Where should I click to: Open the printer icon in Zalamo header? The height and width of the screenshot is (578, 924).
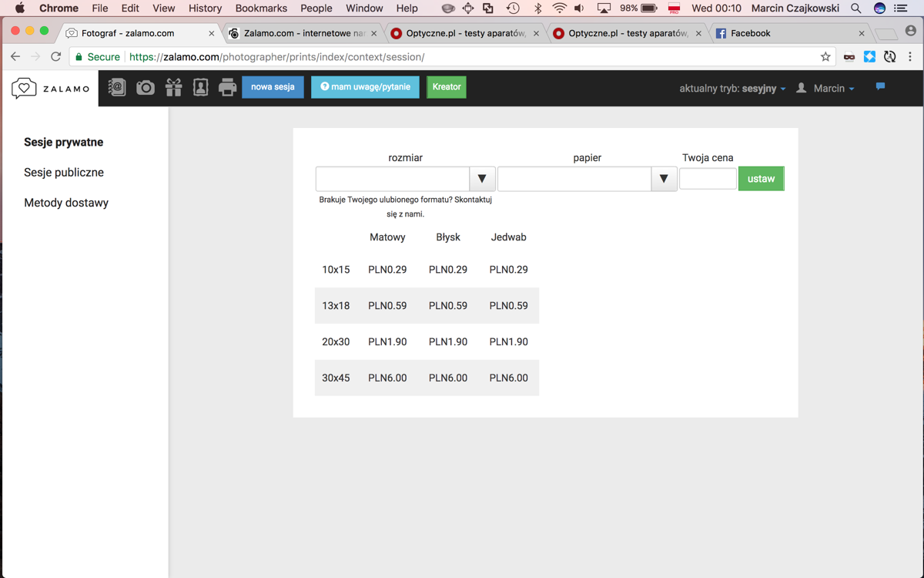click(227, 88)
